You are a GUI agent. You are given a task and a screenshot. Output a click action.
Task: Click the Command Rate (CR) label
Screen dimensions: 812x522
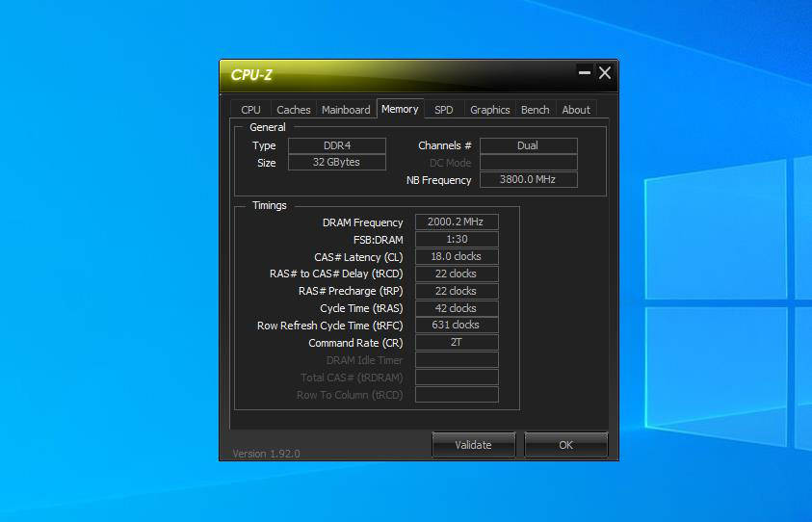point(355,343)
